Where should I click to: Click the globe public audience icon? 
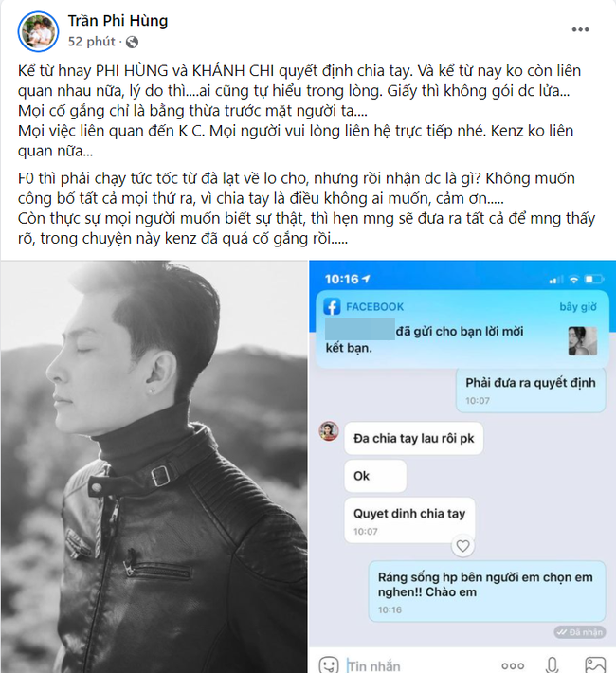click(133, 42)
